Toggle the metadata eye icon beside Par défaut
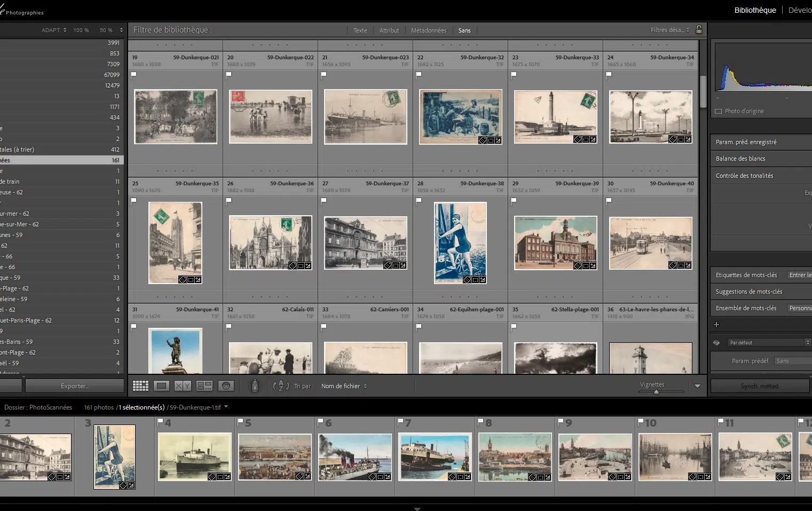The image size is (812, 511). coord(716,342)
